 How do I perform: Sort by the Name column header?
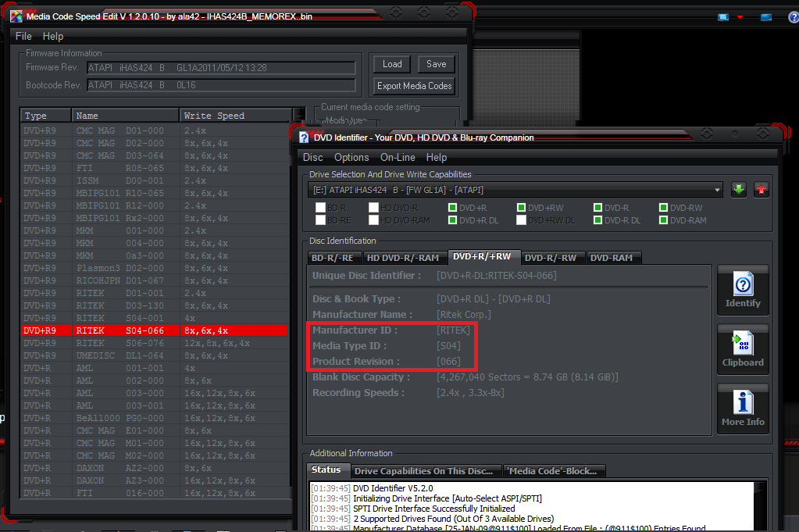[x=125, y=116]
